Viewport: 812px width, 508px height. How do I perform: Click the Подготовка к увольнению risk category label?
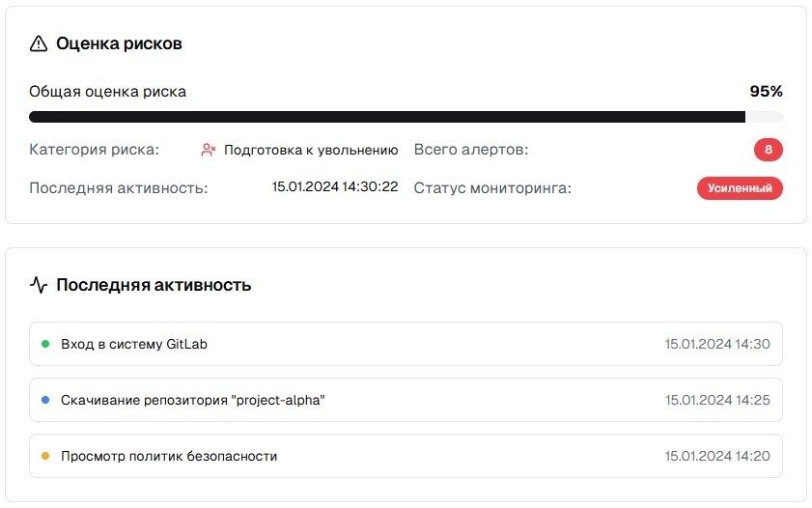tap(311, 151)
